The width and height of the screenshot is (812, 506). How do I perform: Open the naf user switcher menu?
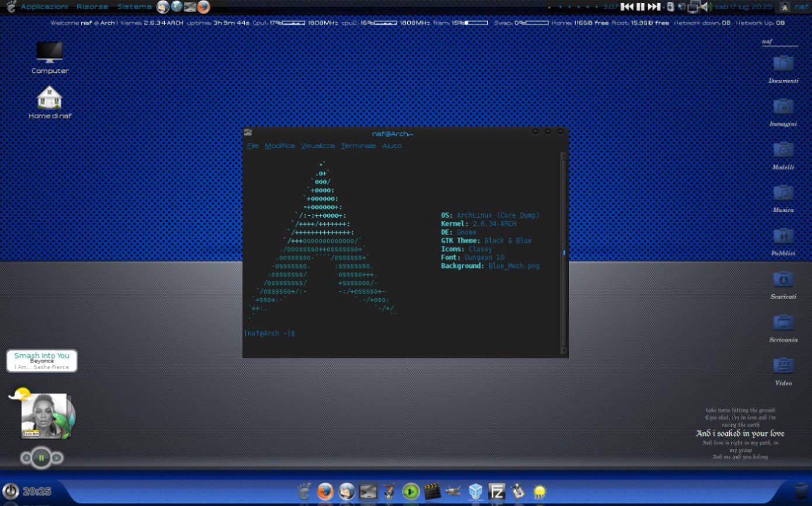click(x=801, y=7)
